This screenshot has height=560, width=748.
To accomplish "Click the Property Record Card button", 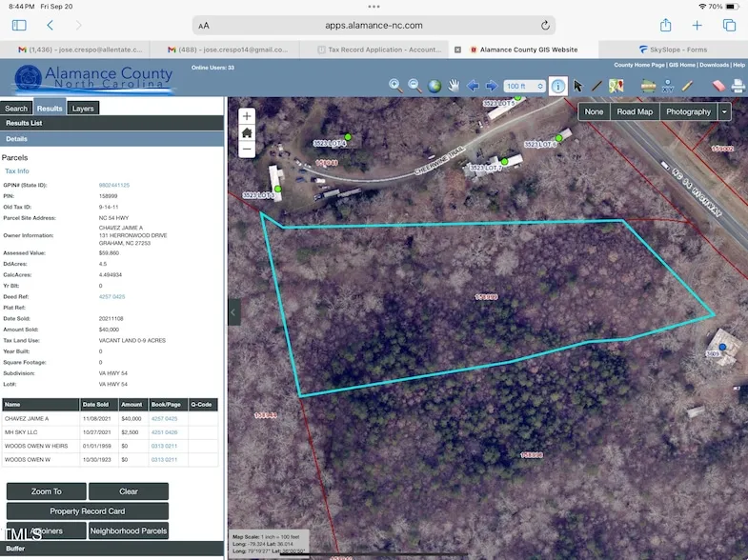I will point(87,511).
